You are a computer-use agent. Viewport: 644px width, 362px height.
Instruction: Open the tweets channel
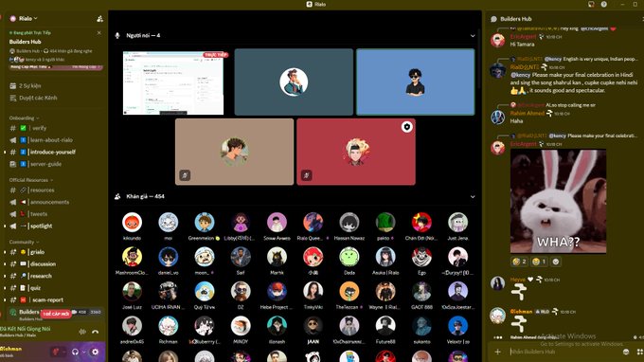tap(39, 214)
